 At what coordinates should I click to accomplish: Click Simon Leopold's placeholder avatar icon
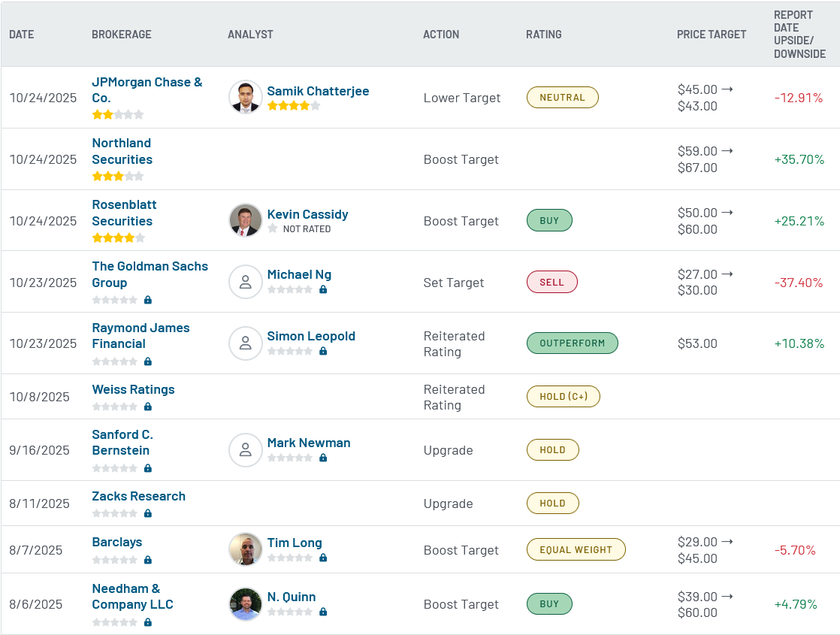[x=246, y=343]
